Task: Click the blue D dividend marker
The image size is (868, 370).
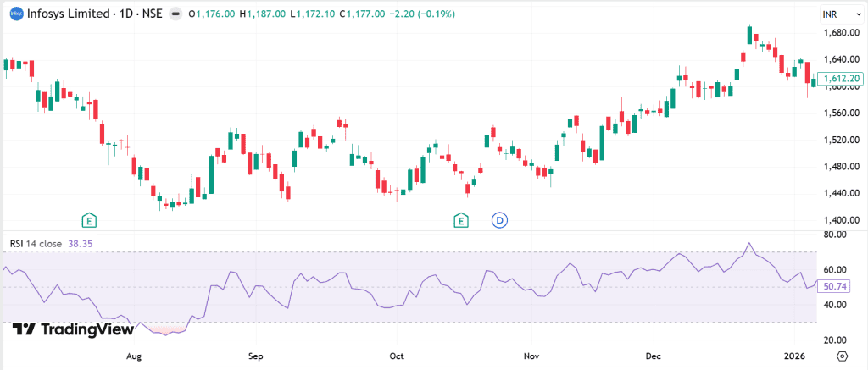Action: click(x=500, y=221)
